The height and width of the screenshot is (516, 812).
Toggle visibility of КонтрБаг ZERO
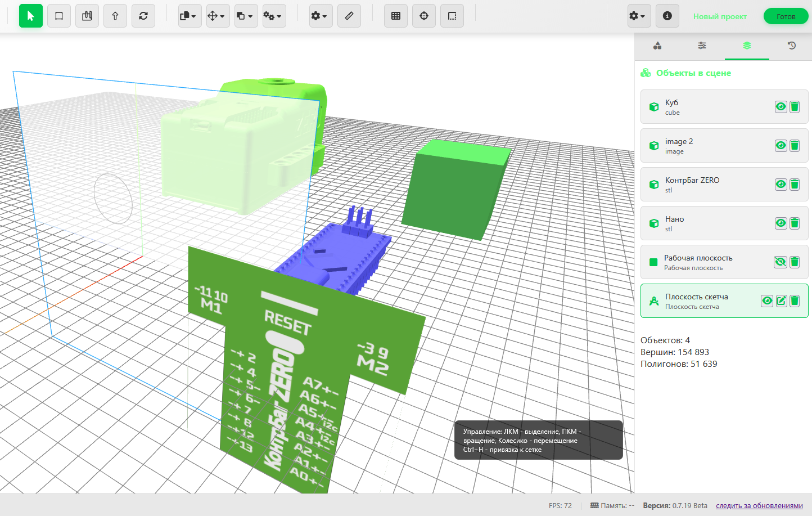click(x=781, y=185)
